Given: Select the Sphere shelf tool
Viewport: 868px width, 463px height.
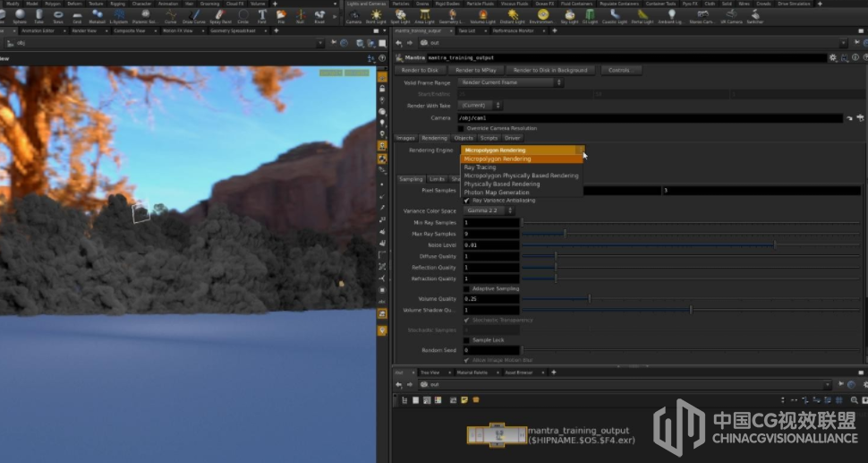Looking at the screenshot, I should pos(20,16).
